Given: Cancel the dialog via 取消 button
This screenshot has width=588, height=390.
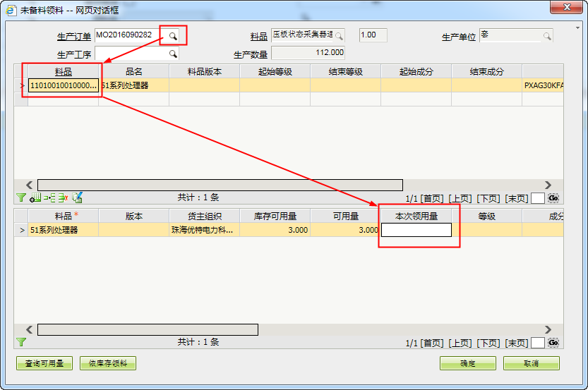Looking at the screenshot, I should pos(532,363).
